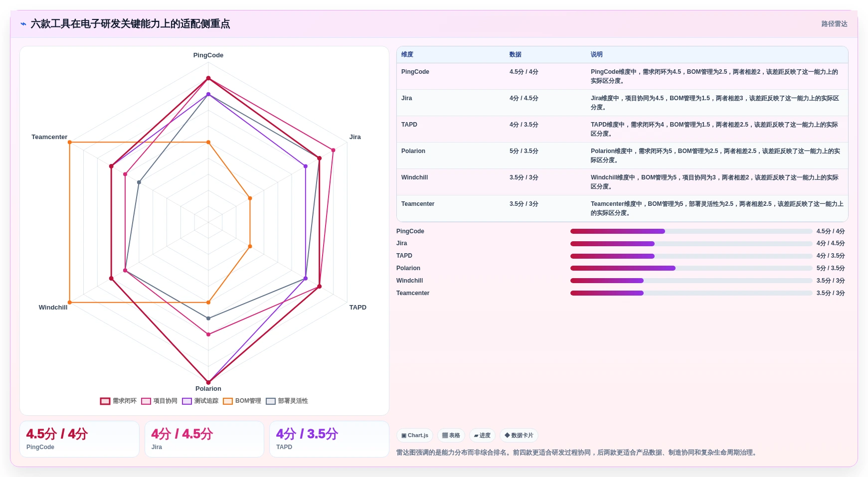The height and width of the screenshot is (477, 868).
Task: Click the 数据 column header
Action: pyautogui.click(x=516, y=54)
